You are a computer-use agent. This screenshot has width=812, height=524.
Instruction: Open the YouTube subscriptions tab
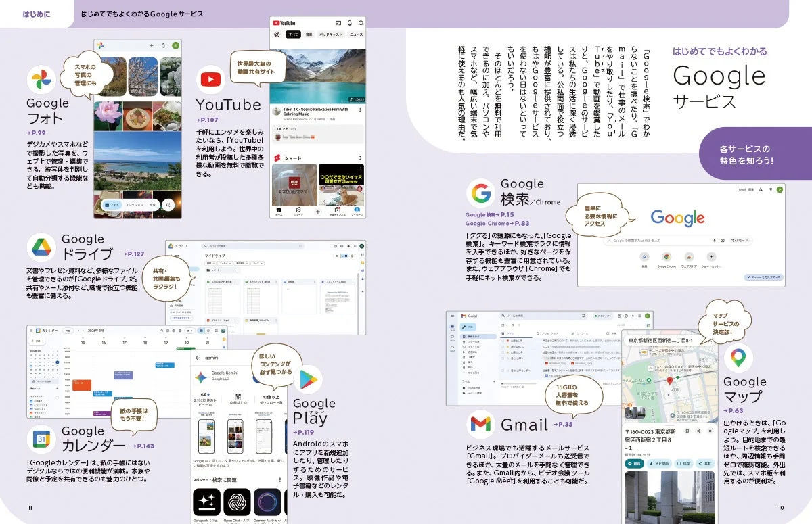point(337,212)
